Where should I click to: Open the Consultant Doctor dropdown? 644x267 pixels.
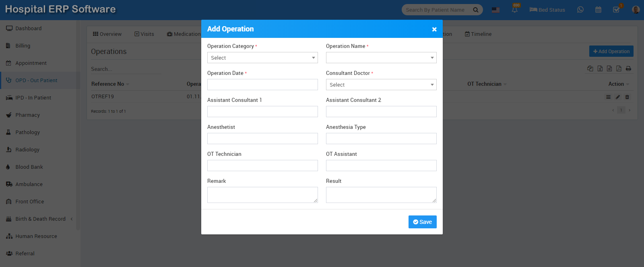coord(381,85)
